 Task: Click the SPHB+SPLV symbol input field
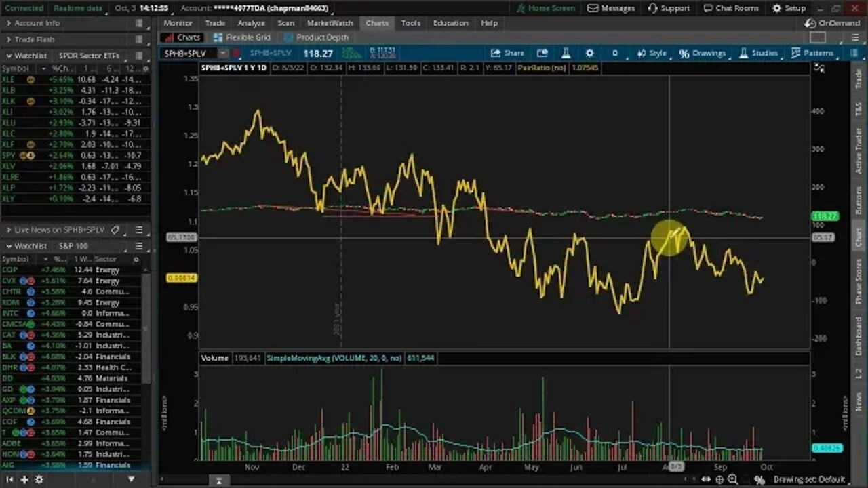click(189, 53)
